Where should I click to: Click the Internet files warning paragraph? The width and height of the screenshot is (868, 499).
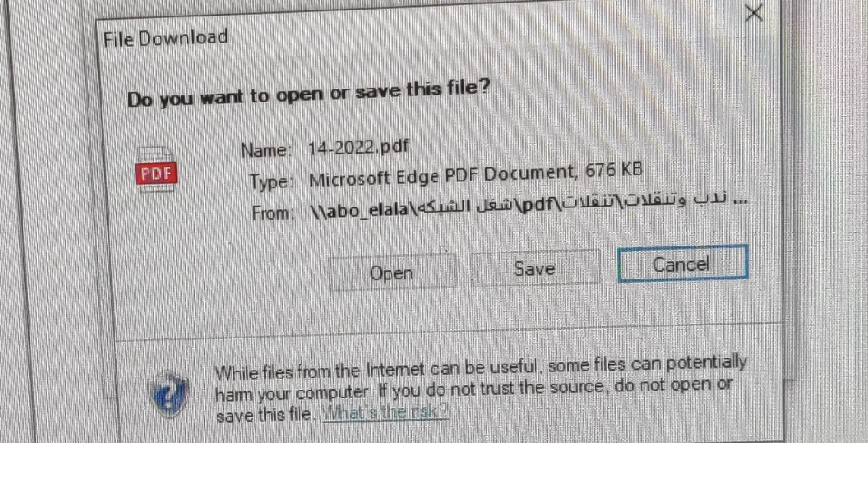coord(481,389)
